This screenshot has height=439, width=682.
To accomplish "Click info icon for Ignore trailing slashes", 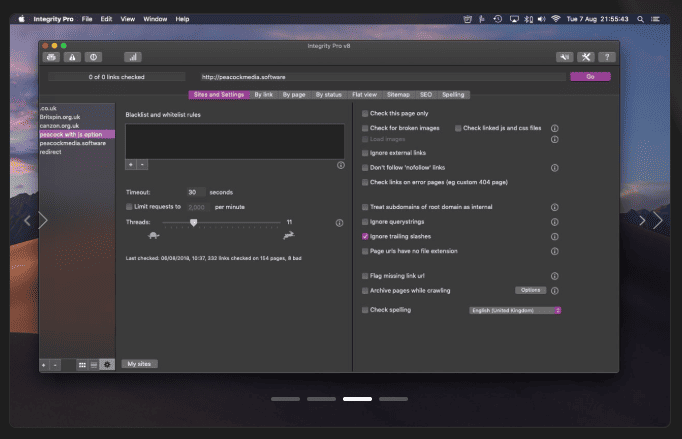I will click(555, 237).
